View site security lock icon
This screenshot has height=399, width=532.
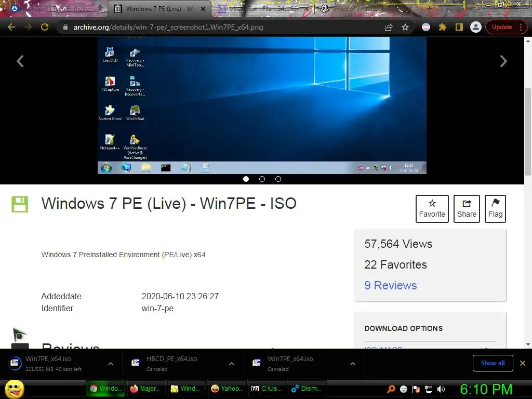pyautogui.click(x=65, y=27)
